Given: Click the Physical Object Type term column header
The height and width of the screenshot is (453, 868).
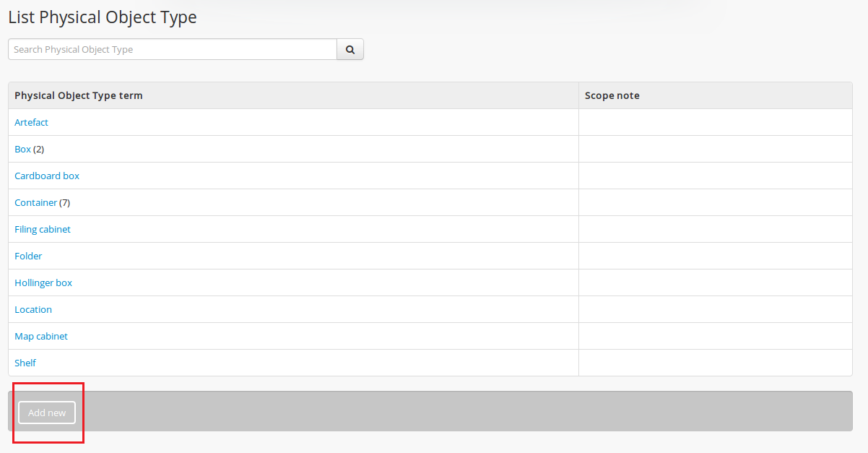Looking at the screenshot, I should coord(79,96).
